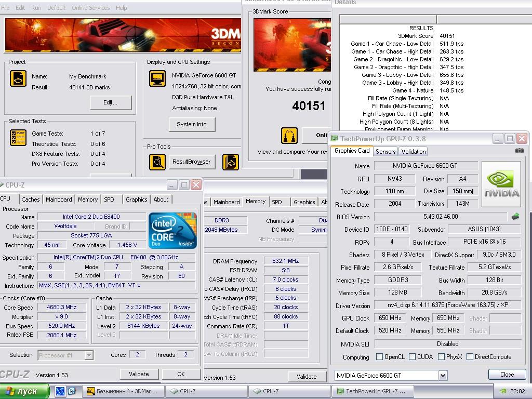Open the Mainboard tab in rear CPU-Z window

[x=227, y=202]
